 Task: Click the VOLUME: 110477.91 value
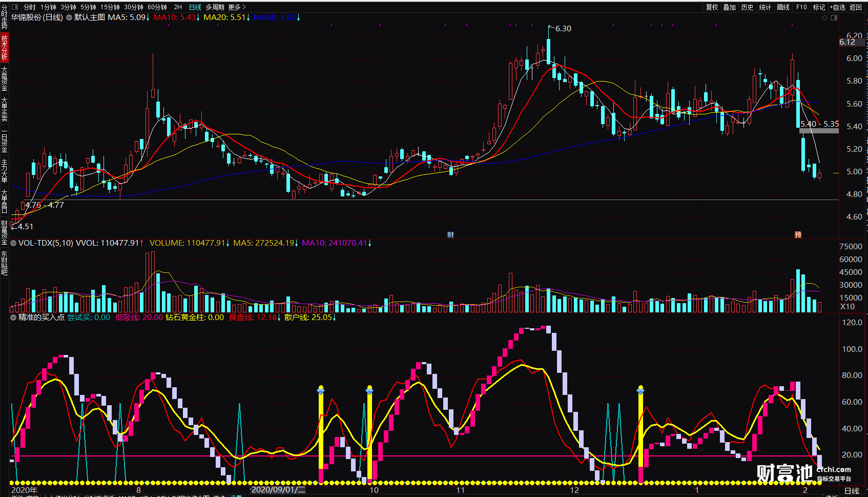point(188,243)
